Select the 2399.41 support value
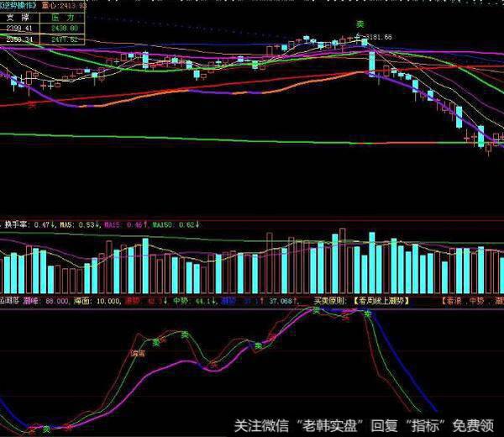The height and width of the screenshot is (437, 504). [x=16, y=27]
